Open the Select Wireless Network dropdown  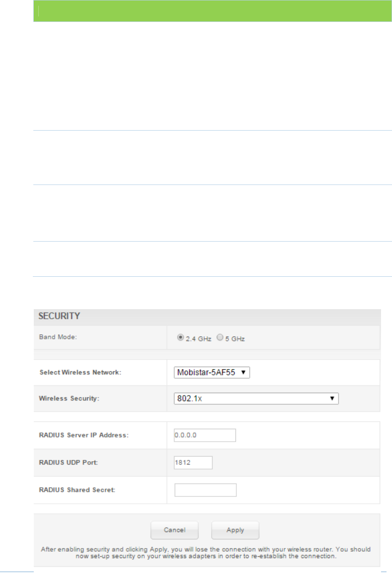pos(212,373)
